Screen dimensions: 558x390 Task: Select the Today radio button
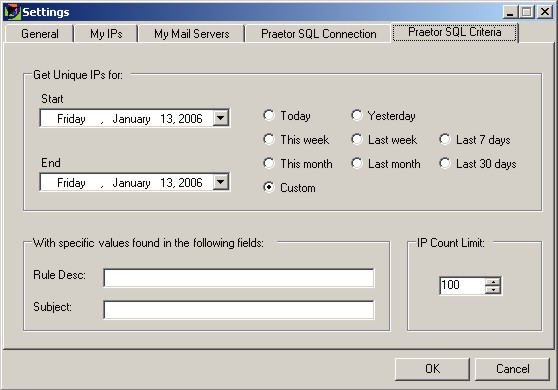(287, 116)
